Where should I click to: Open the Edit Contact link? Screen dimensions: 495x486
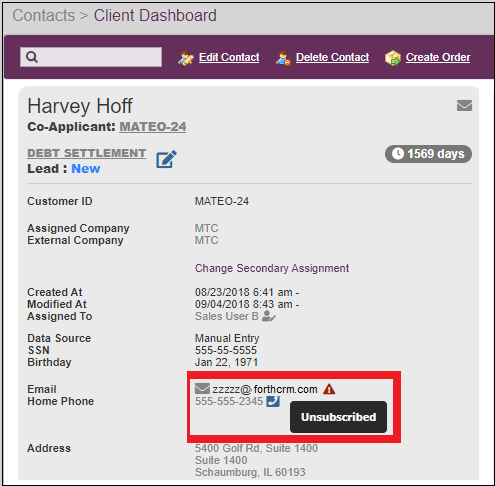pyautogui.click(x=229, y=57)
